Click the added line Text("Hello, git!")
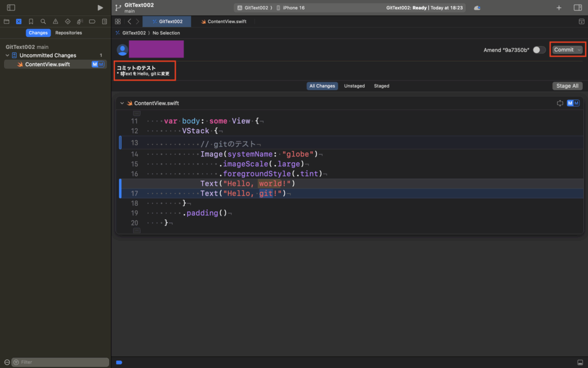 [243, 193]
